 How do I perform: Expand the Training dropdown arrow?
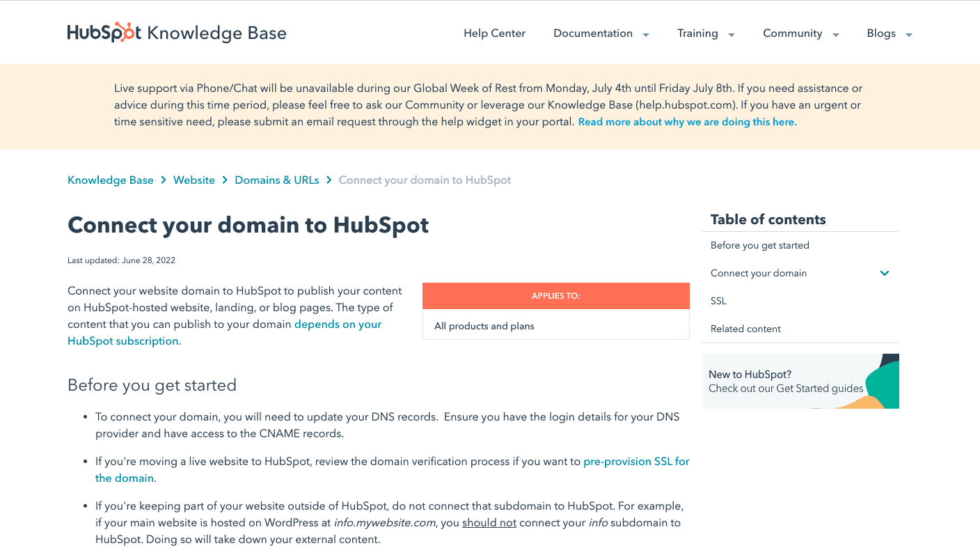coord(732,35)
